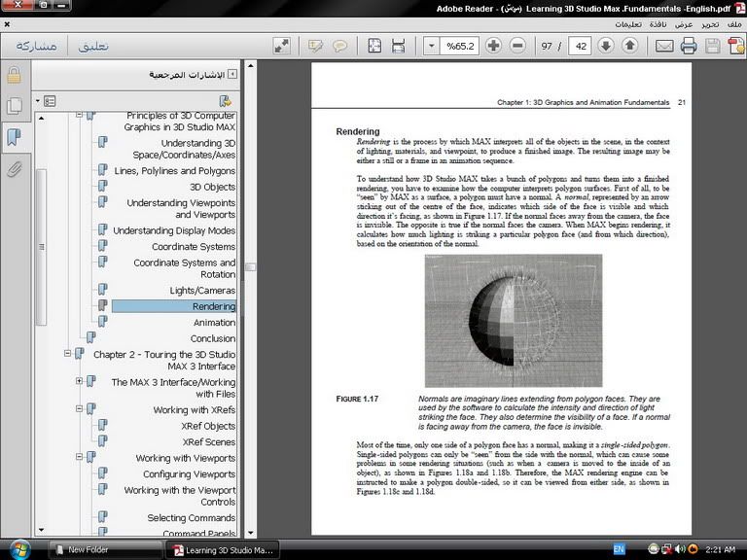Open Coordinate Systems and Rotation bookmark
Viewport: 747px width, 560px height.
pyautogui.click(x=185, y=268)
